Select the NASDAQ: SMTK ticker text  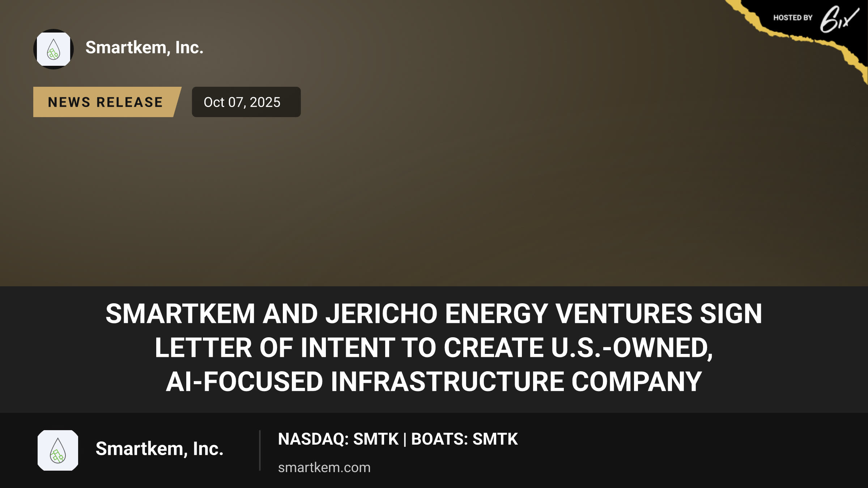pyautogui.click(x=338, y=439)
